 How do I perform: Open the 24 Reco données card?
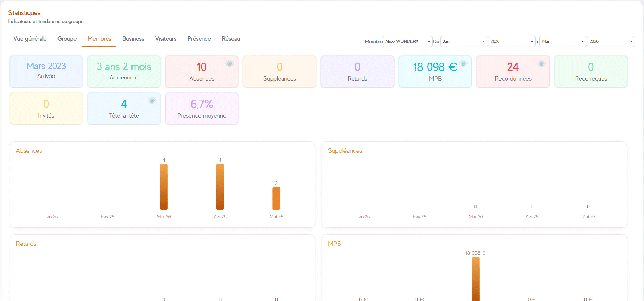(x=513, y=71)
